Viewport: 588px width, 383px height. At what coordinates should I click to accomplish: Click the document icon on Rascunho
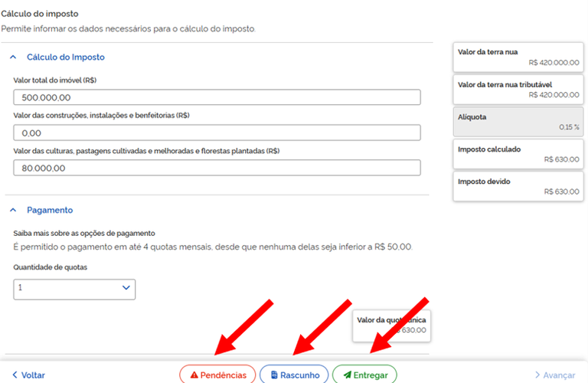coord(274,375)
